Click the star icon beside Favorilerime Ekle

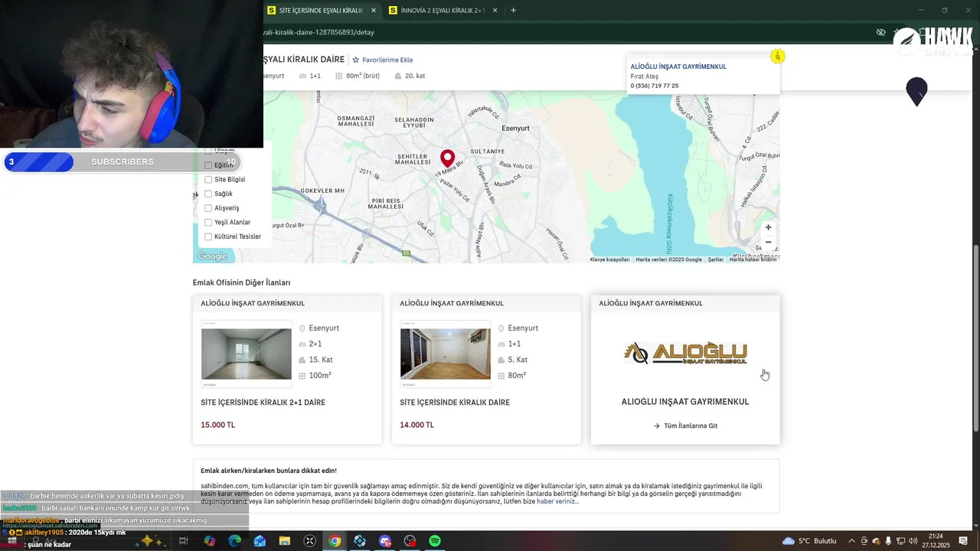[x=355, y=60]
